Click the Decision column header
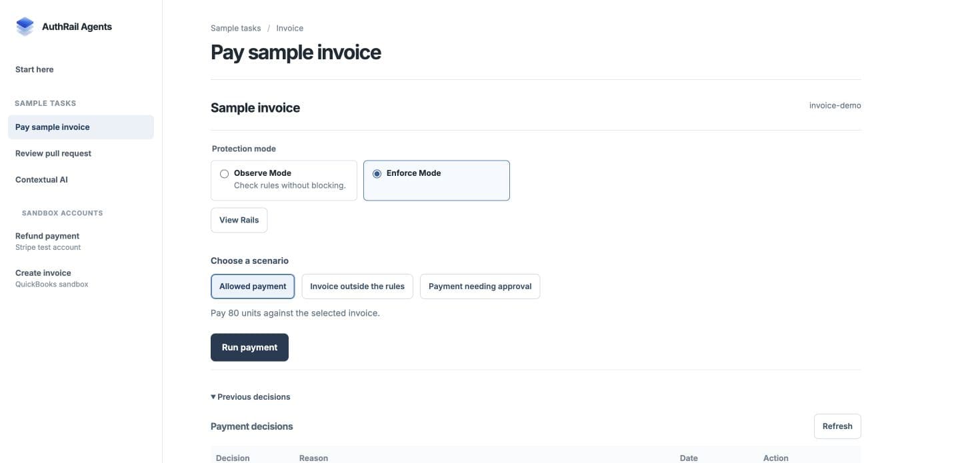 coord(233,458)
